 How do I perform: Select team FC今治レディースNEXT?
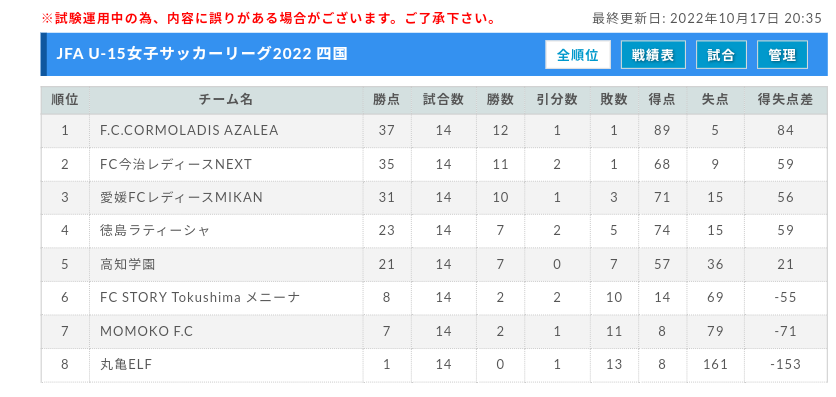[175, 164]
